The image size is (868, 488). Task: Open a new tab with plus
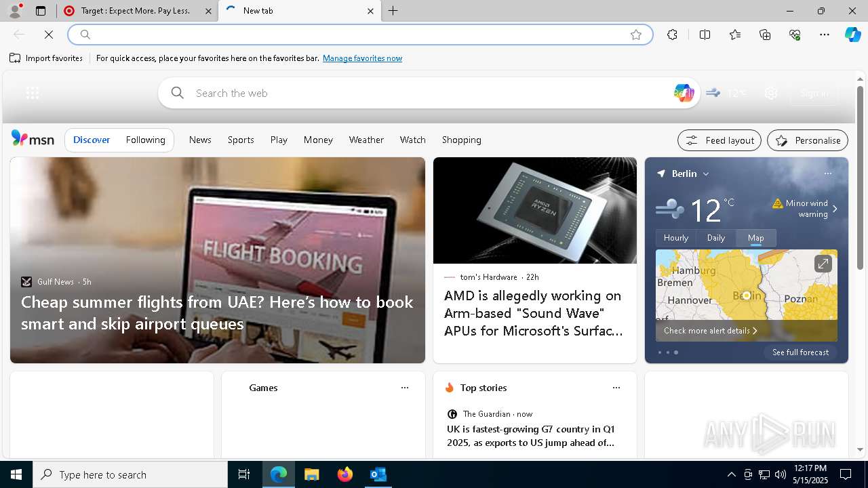click(393, 11)
